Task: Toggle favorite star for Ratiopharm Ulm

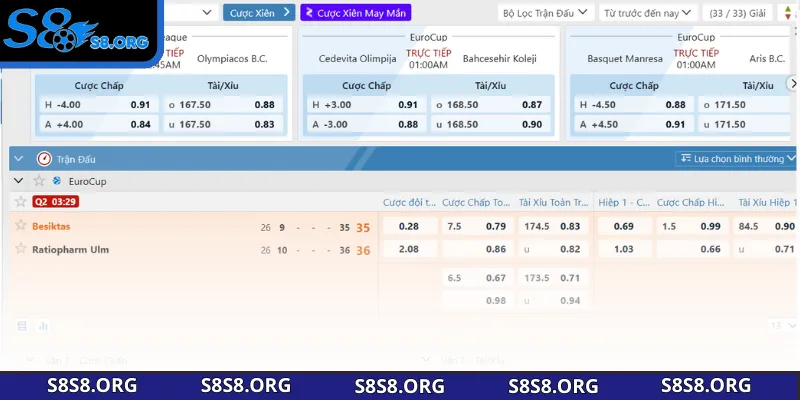Action: (20, 249)
